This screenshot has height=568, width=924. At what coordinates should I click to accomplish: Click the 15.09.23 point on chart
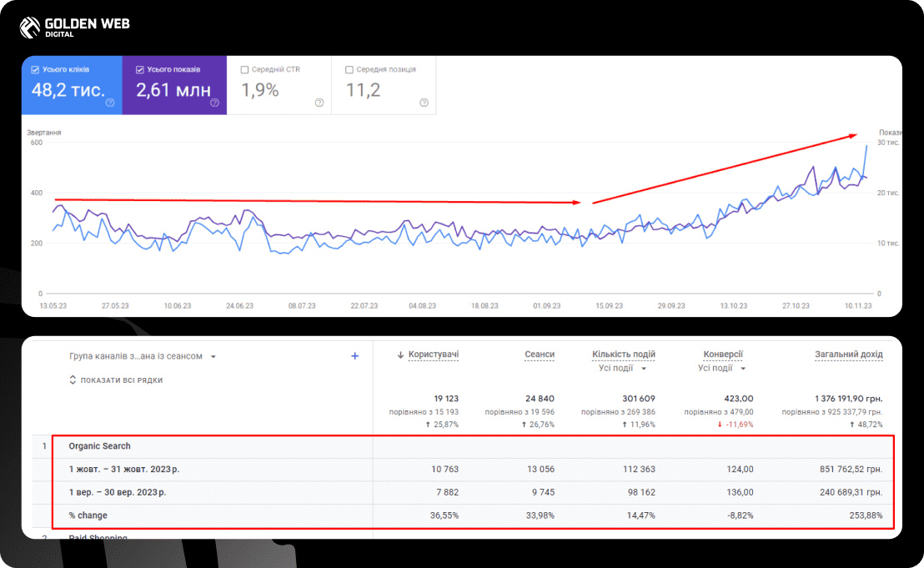pyautogui.click(x=609, y=306)
